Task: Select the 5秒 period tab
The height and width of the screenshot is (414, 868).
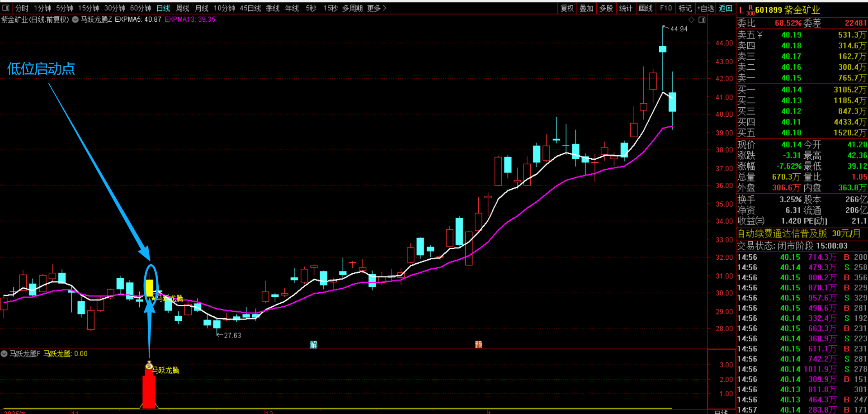Action: [x=311, y=8]
